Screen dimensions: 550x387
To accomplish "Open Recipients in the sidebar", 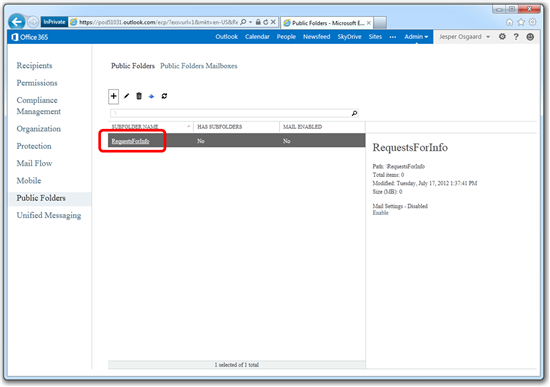I will tap(34, 66).
